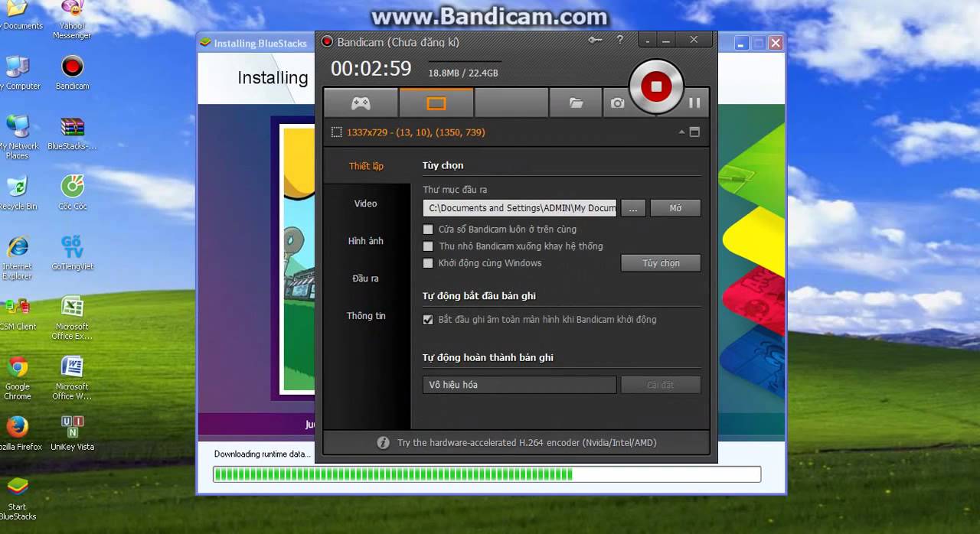Pause the Bandicam recording

695,103
